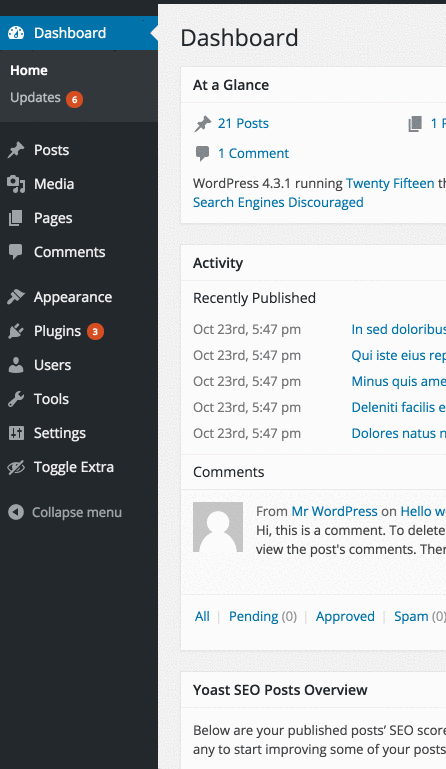
Task: Click the At a Glance widget header
Action: pyautogui.click(x=314, y=85)
